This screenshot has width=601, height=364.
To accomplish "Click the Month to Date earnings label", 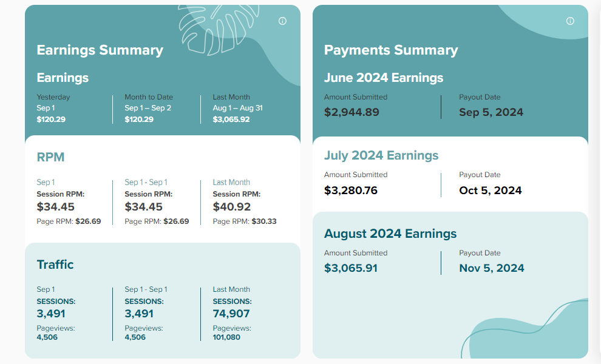I will (x=149, y=97).
